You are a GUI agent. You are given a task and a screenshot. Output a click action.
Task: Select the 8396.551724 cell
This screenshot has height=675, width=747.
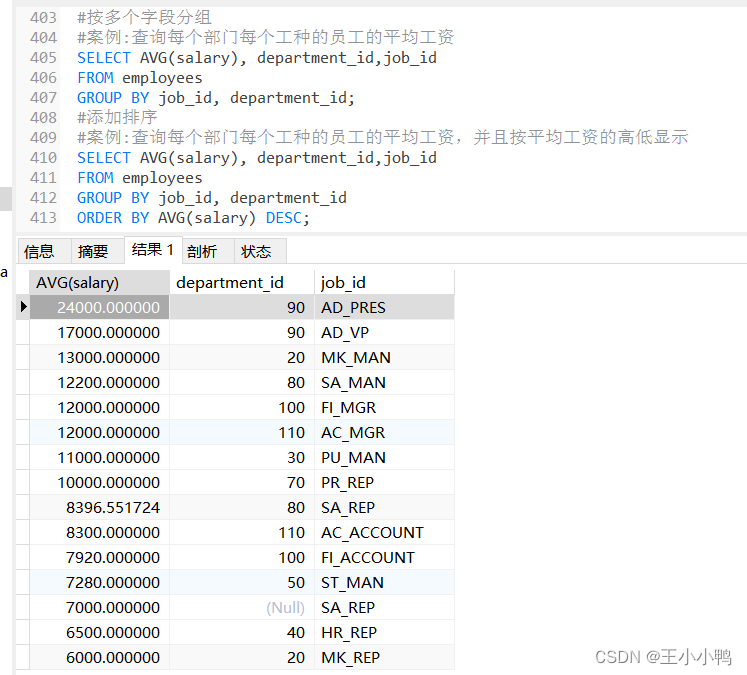100,507
